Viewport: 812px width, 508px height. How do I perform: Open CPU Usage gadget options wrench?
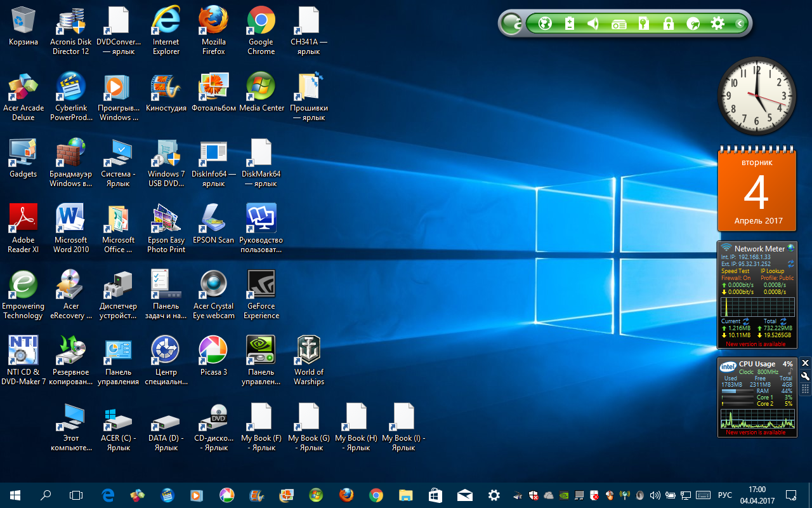pos(806,376)
